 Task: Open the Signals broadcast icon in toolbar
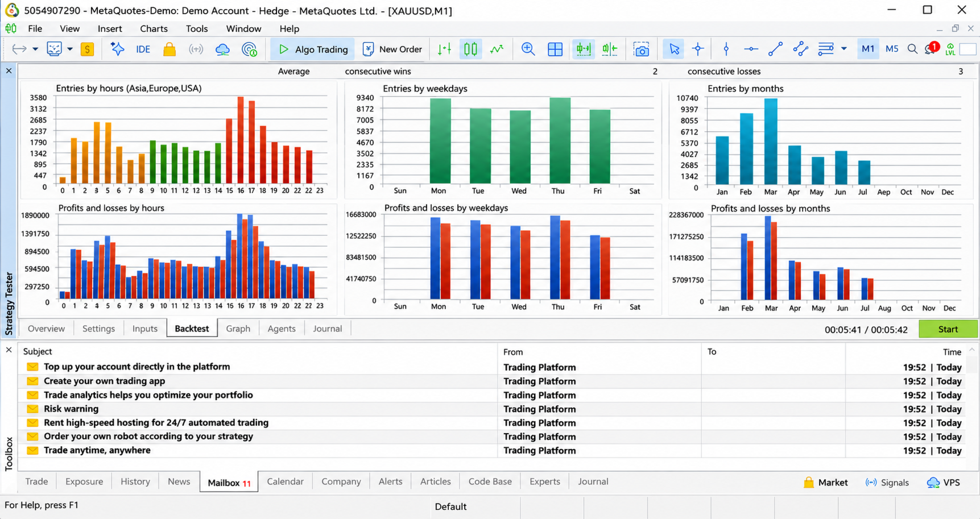click(x=196, y=49)
